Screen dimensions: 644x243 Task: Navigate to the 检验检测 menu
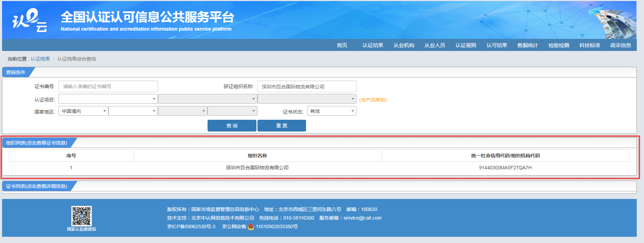click(559, 45)
